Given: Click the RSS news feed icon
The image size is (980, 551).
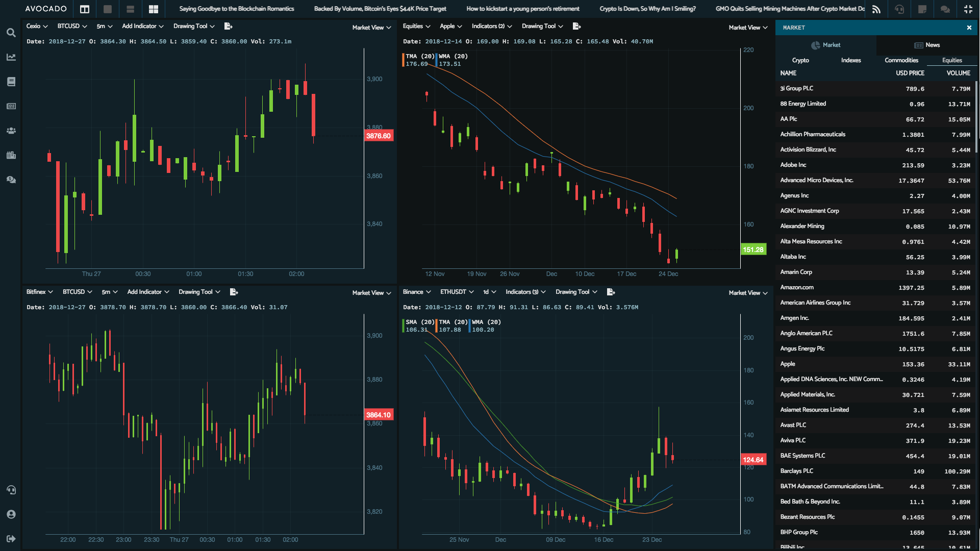Looking at the screenshot, I should coord(876,9).
